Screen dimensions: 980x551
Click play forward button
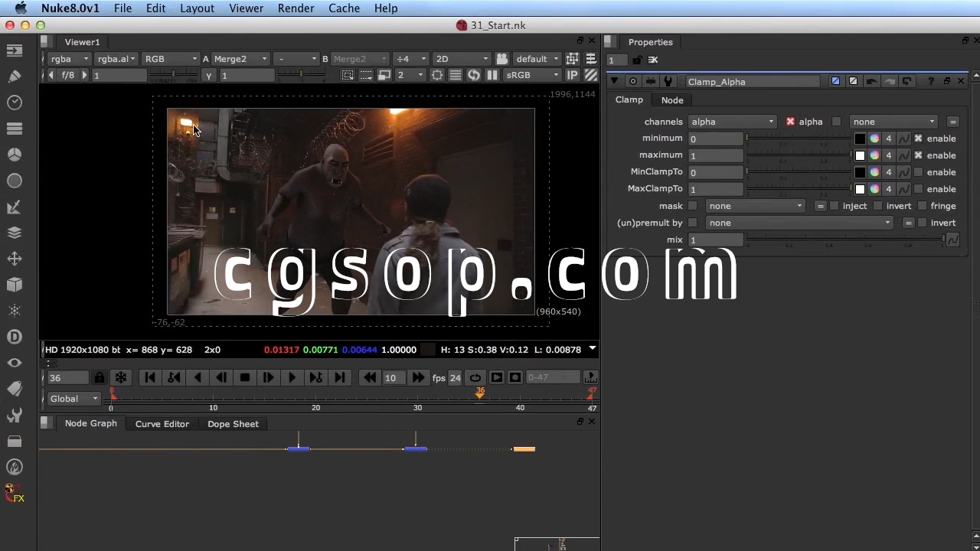tap(292, 377)
